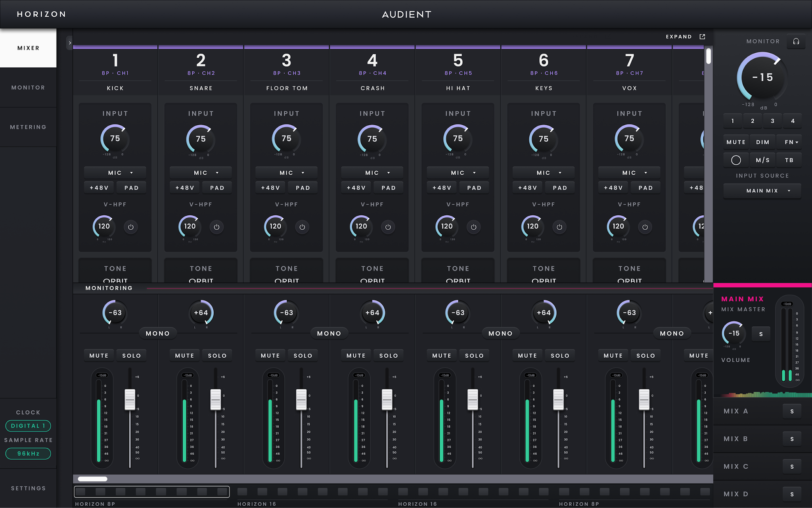Toggle the headphone icon beside Monitor
Screen dimensions: 812x508
796,42
